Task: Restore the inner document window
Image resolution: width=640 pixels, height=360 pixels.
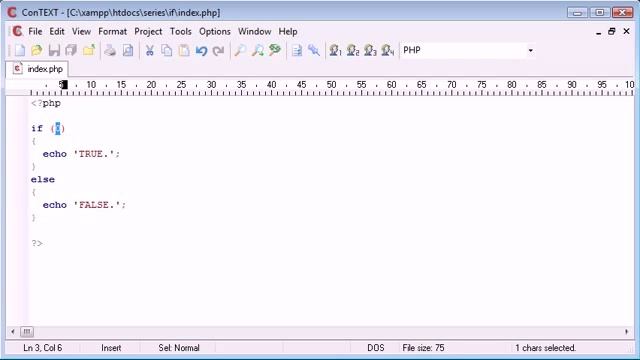Action: [611, 31]
